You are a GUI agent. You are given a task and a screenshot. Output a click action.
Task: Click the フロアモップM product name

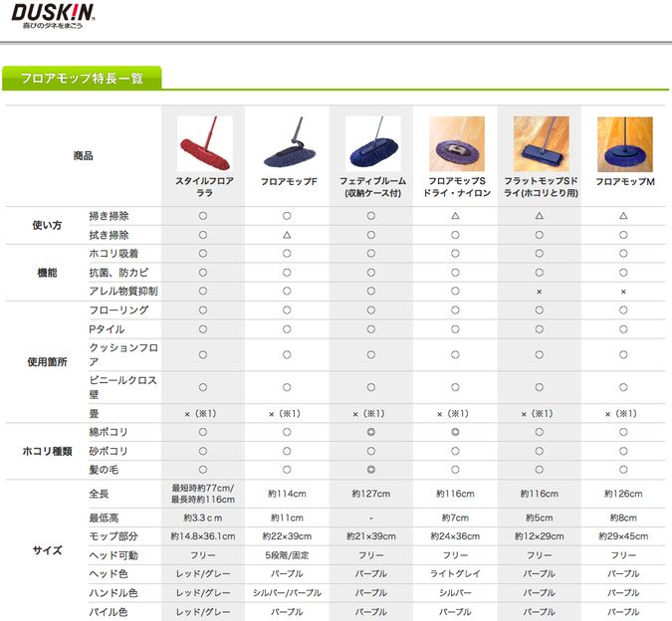[x=625, y=181]
